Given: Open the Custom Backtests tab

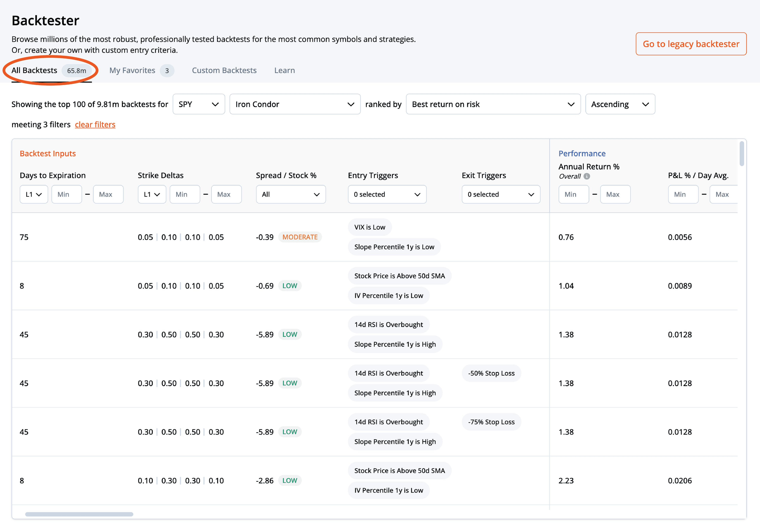Looking at the screenshot, I should (x=224, y=70).
